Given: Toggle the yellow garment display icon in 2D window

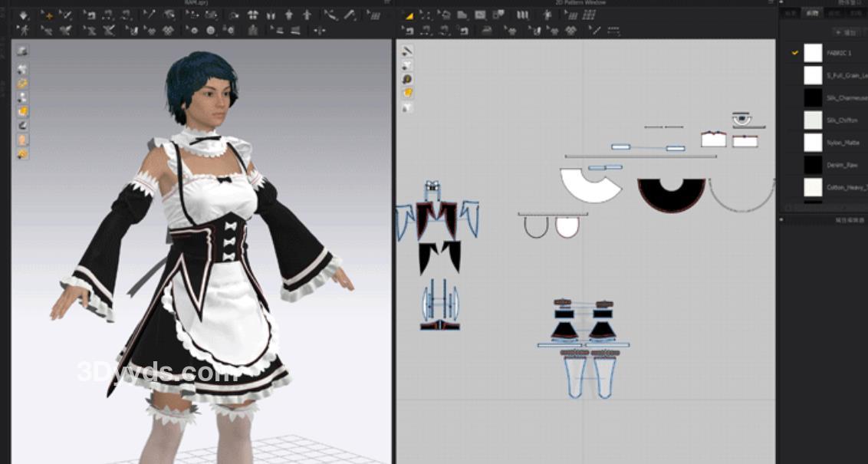Looking at the screenshot, I should click(x=407, y=93).
